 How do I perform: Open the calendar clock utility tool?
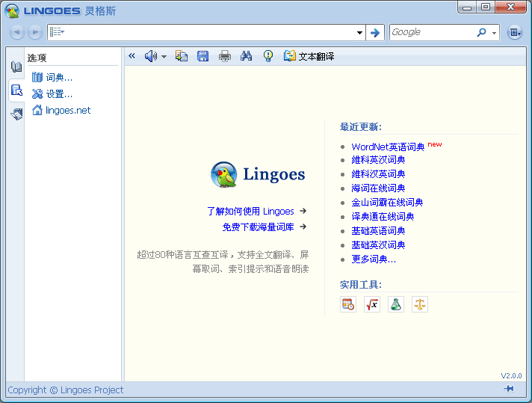tap(348, 304)
